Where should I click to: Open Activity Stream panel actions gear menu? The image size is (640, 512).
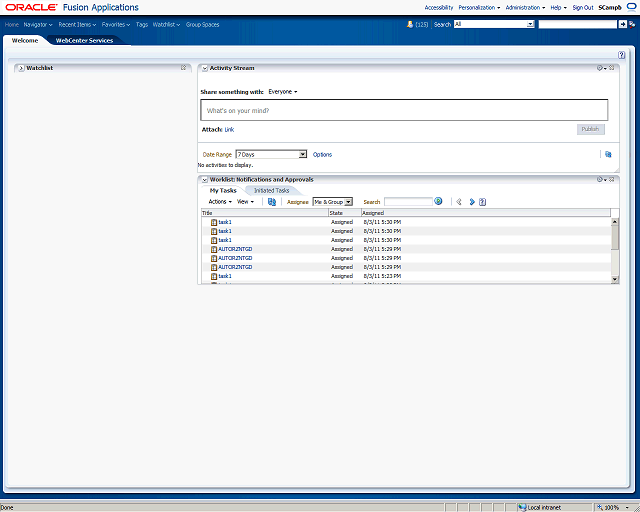pos(601,68)
